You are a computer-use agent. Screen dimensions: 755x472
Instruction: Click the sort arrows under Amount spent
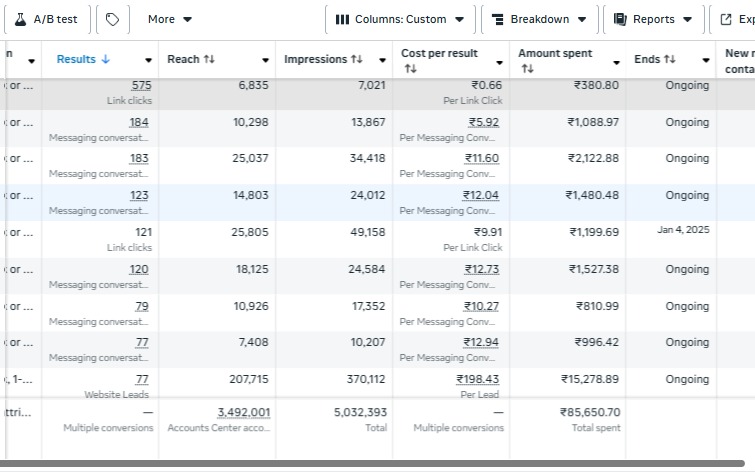click(x=527, y=69)
